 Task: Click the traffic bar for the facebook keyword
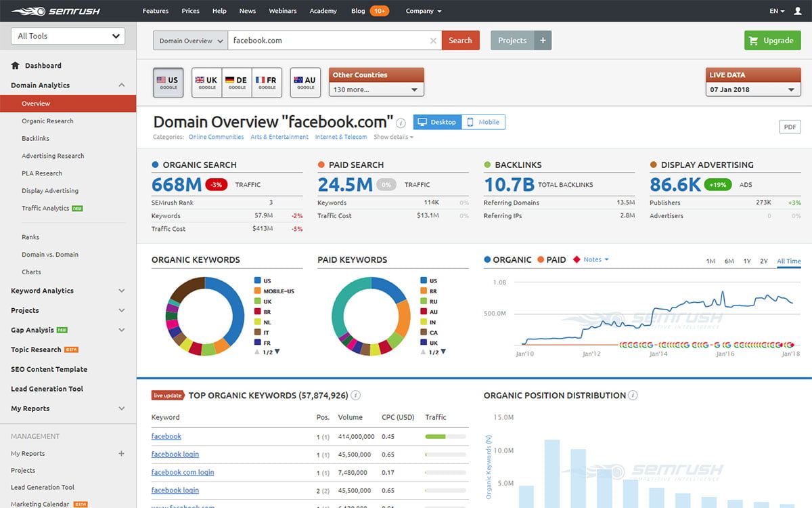(445, 436)
